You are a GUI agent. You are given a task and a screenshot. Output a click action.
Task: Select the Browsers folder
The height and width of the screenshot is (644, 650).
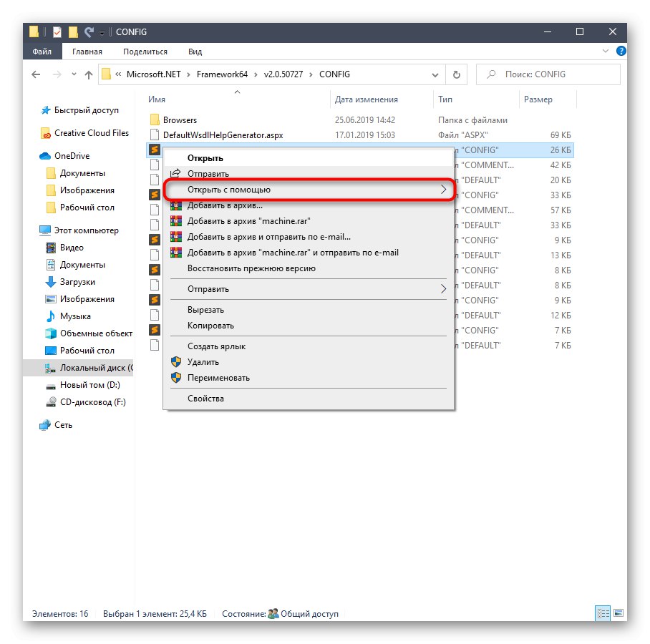pos(180,120)
